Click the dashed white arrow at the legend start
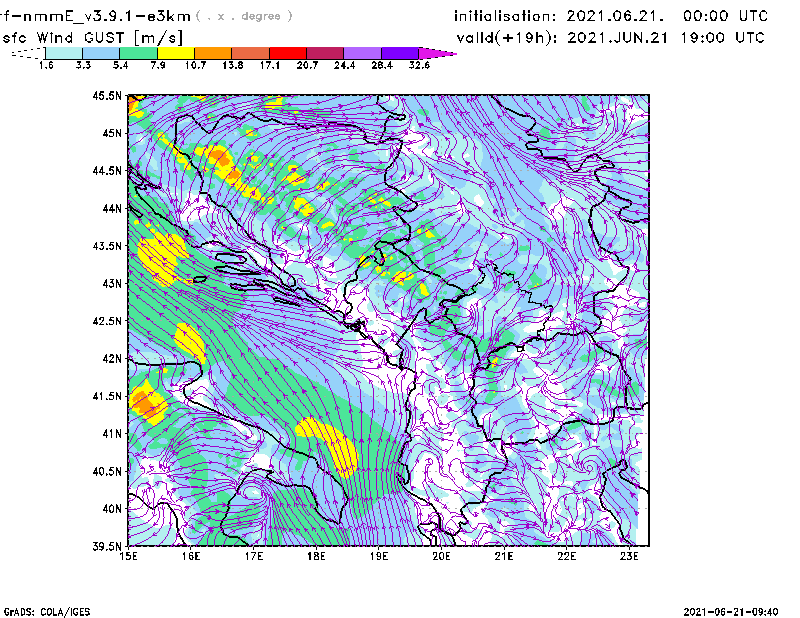800x618 pixels. (x=28, y=53)
